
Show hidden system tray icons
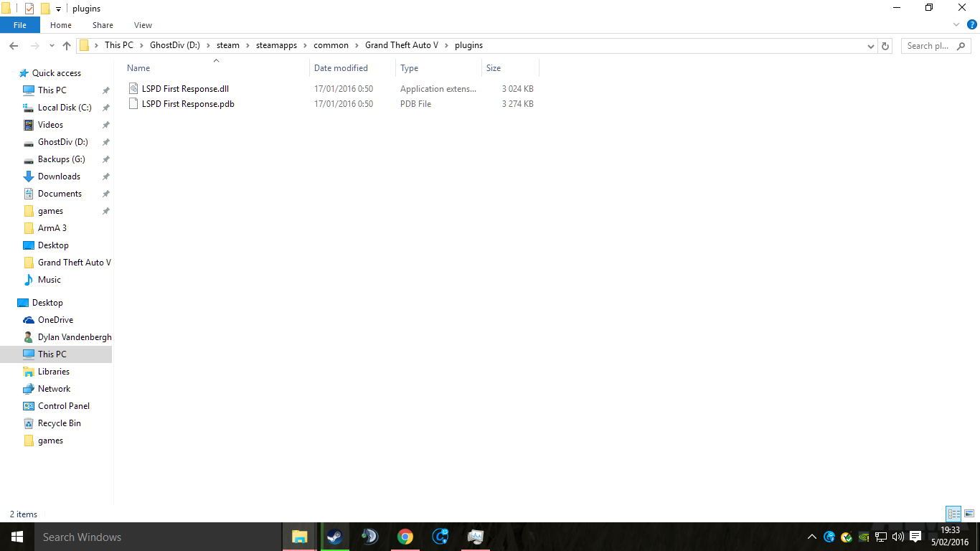pos(812,537)
